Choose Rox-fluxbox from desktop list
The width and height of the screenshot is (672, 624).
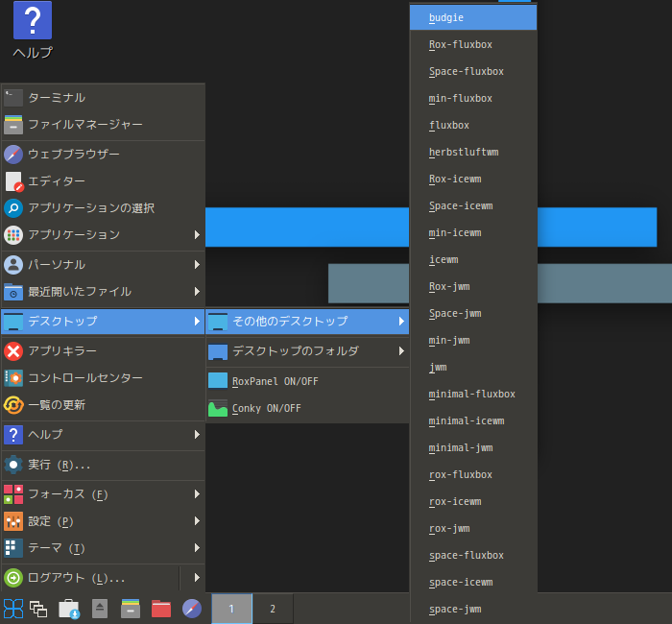pyautogui.click(x=473, y=44)
